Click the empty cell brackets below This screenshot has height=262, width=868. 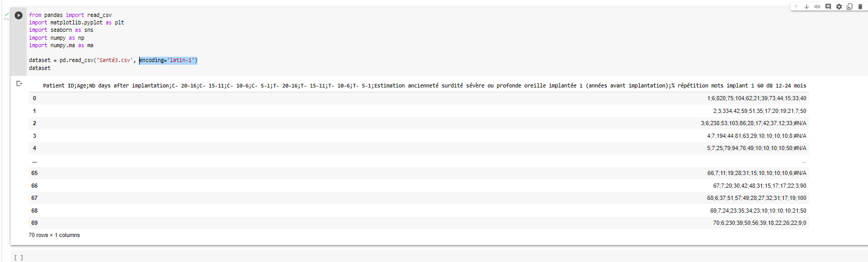point(19,258)
